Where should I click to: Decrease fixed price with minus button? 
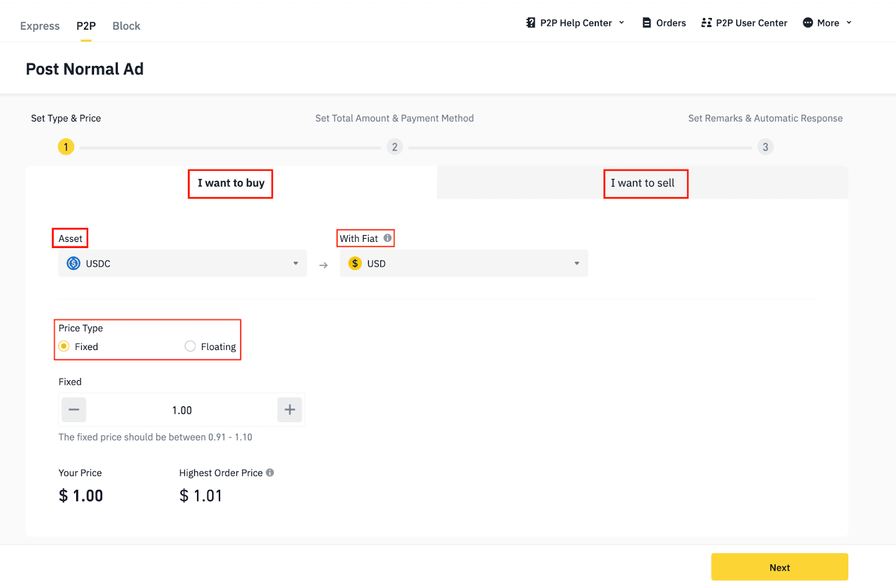pos(74,410)
